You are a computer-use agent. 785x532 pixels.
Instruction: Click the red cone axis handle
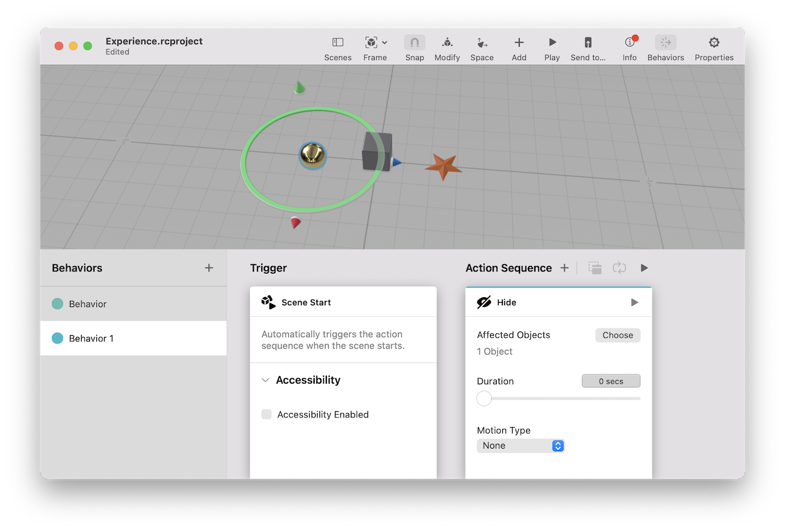coord(296,222)
